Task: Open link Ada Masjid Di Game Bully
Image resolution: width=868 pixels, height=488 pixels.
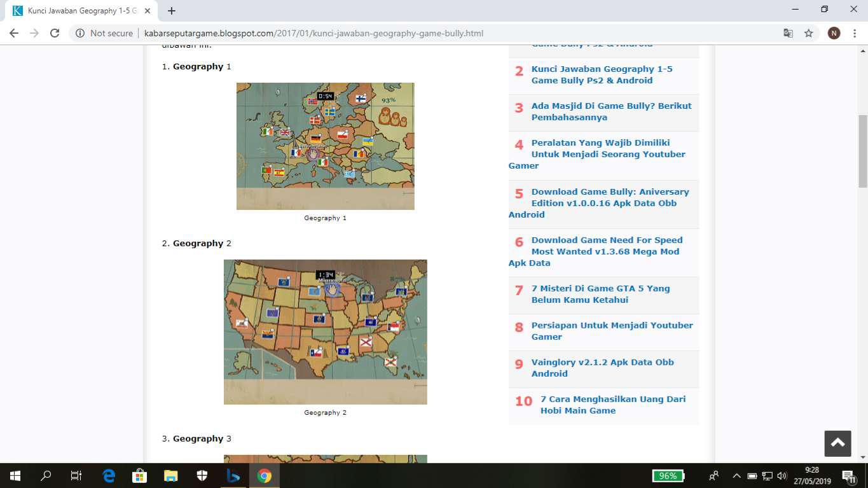Action: click(x=612, y=111)
